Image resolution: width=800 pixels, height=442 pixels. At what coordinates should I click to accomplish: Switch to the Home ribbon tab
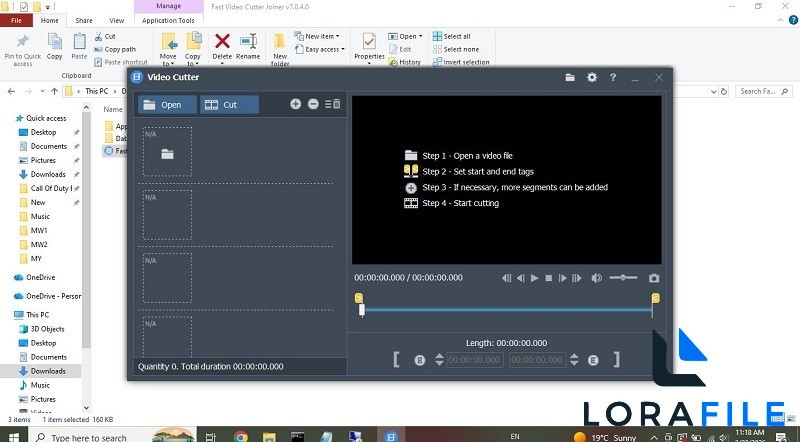49,20
